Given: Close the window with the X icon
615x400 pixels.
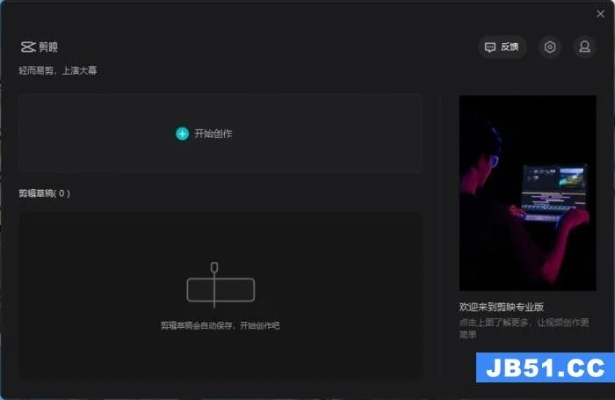Looking at the screenshot, I should click(600, 14).
